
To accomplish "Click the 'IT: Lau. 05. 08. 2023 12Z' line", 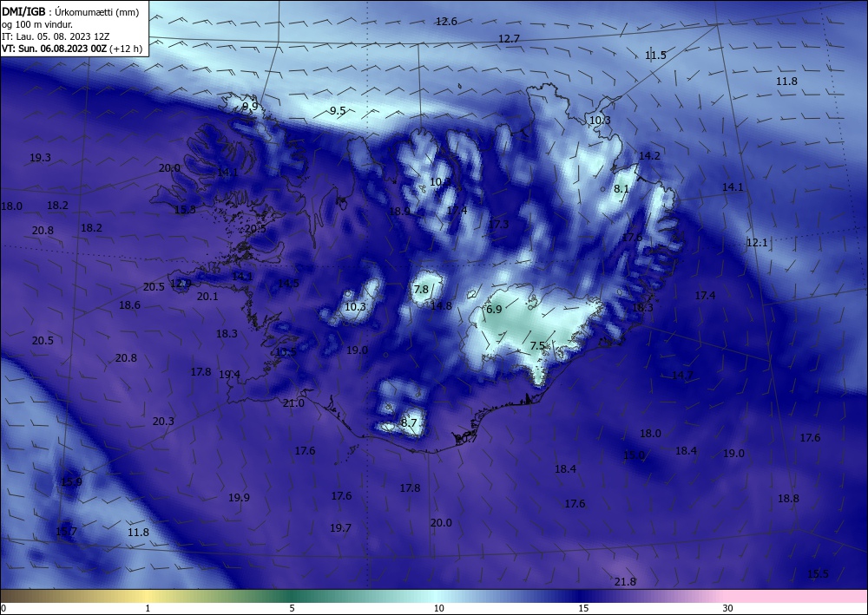I will (56, 36).
